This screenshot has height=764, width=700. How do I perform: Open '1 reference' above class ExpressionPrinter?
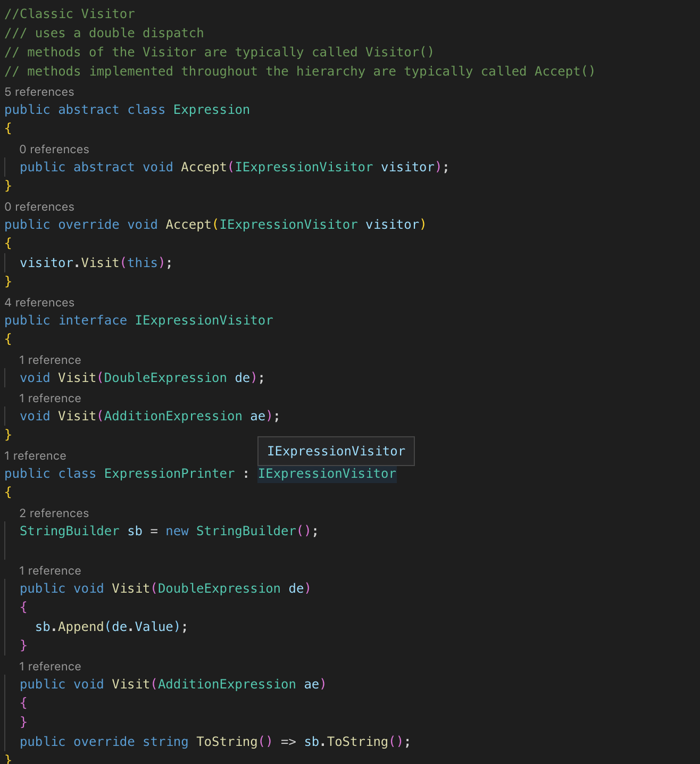(x=36, y=456)
